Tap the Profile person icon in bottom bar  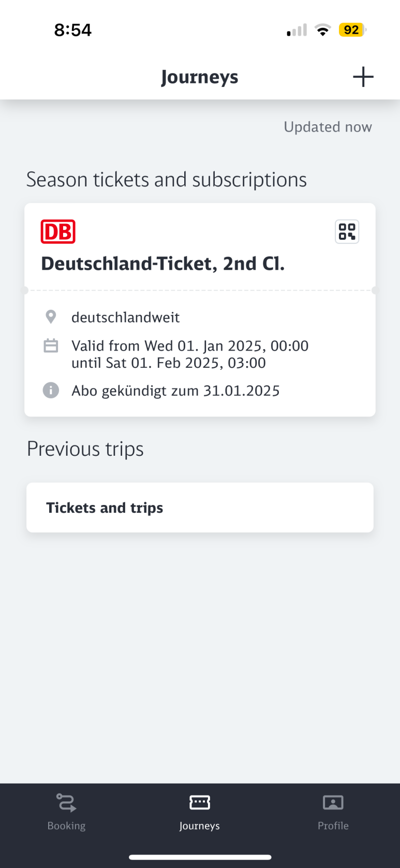coord(333,803)
